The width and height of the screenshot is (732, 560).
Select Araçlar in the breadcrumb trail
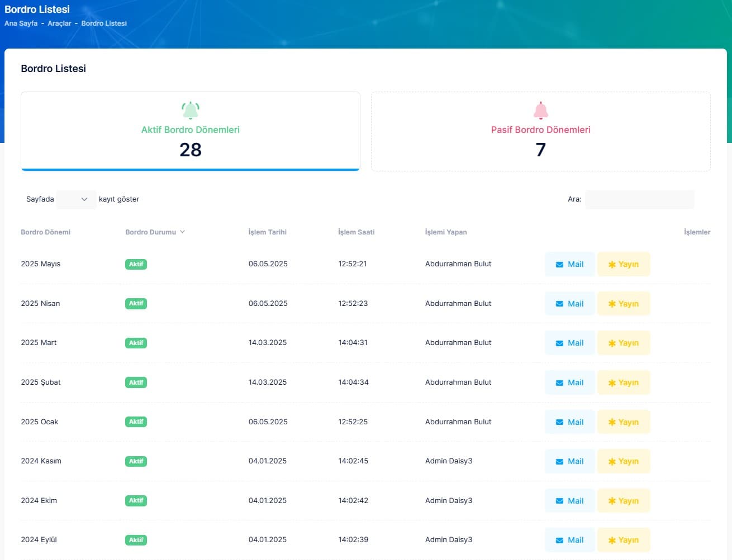coord(59,23)
